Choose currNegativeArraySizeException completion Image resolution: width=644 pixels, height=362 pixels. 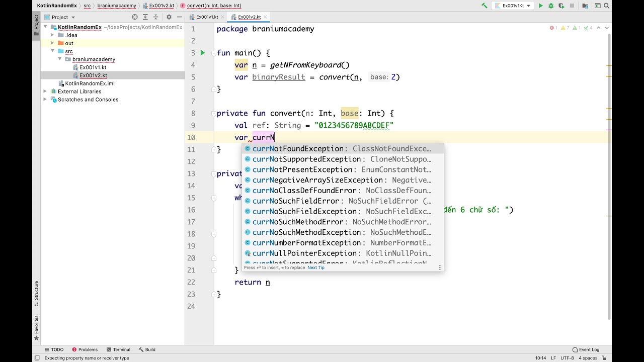pos(343,180)
